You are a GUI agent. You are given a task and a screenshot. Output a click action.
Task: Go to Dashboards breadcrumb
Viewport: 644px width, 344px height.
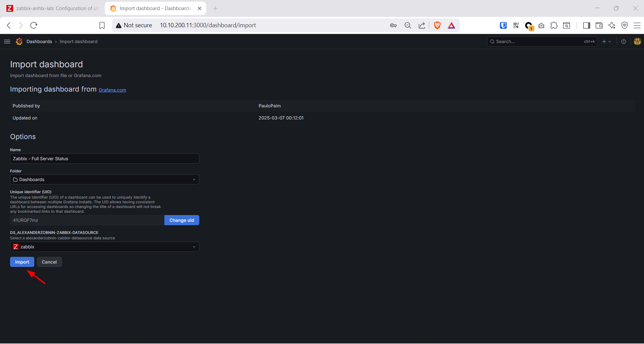point(39,41)
